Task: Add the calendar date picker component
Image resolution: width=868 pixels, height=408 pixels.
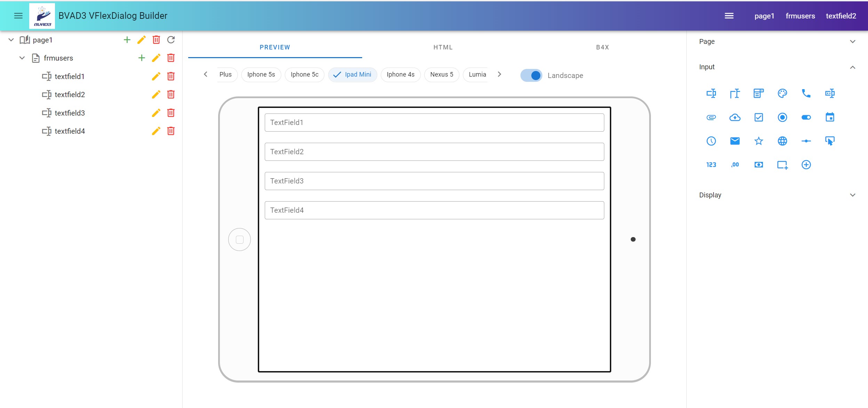Action: pos(830,117)
